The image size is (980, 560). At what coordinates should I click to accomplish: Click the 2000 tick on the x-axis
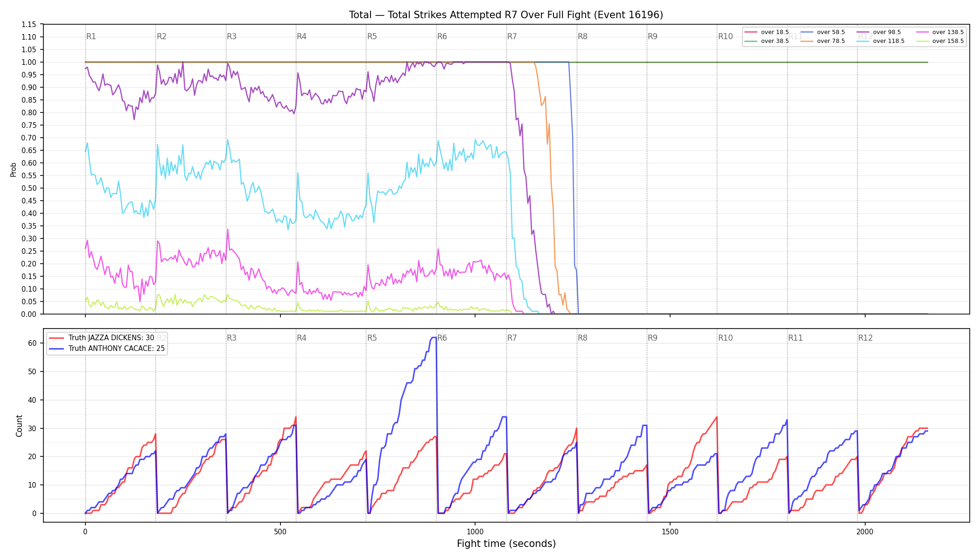[x=865, y=532]
